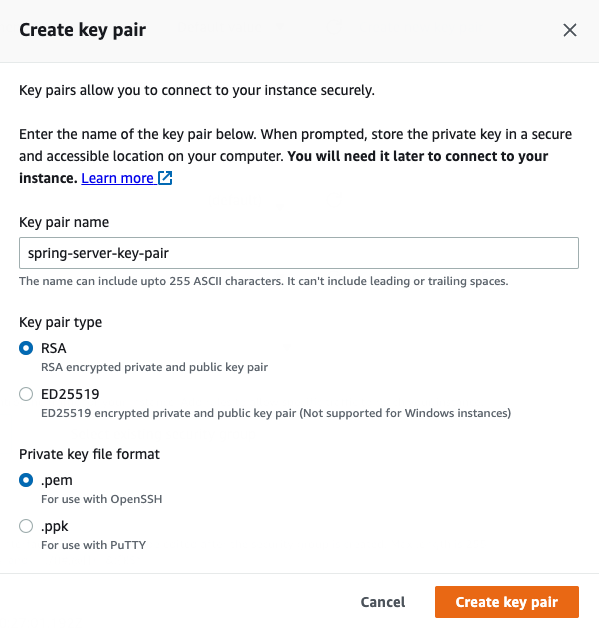Click the RSA encrypted key pair description
The height and width of the screenshot is (630, 599).
154,367
